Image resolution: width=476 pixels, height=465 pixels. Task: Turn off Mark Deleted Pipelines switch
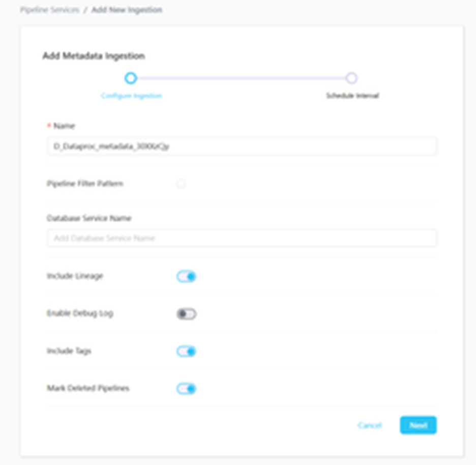coord(186,389)
